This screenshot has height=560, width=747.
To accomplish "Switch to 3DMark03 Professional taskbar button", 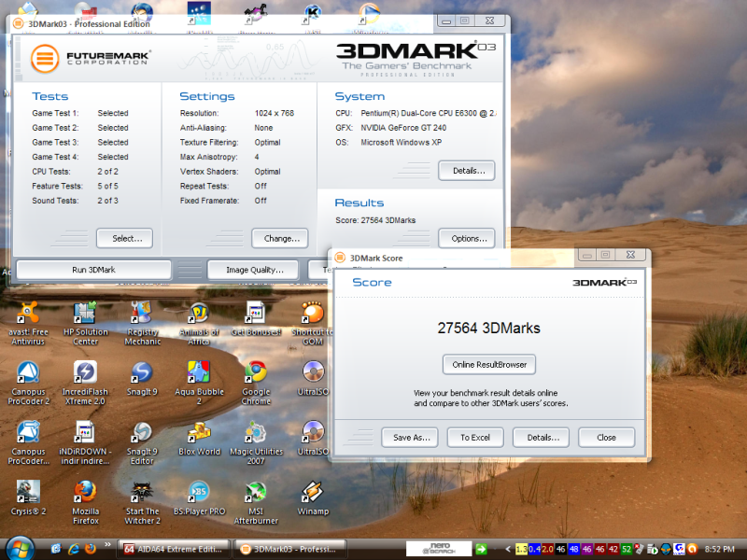I will 290,549.
